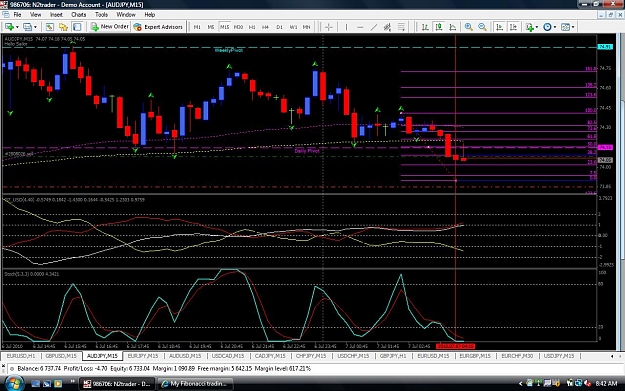Select the equidistant channel tool

(x=387, y=27)
